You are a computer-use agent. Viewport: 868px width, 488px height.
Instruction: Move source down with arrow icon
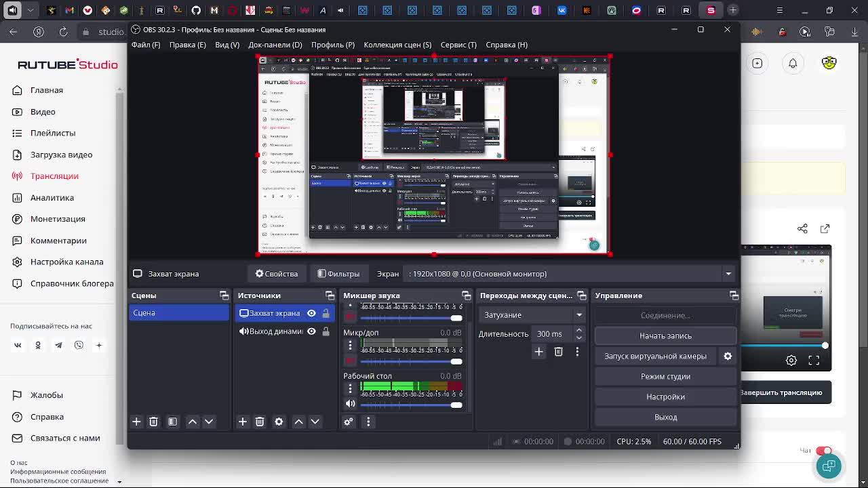click(315, 422)
